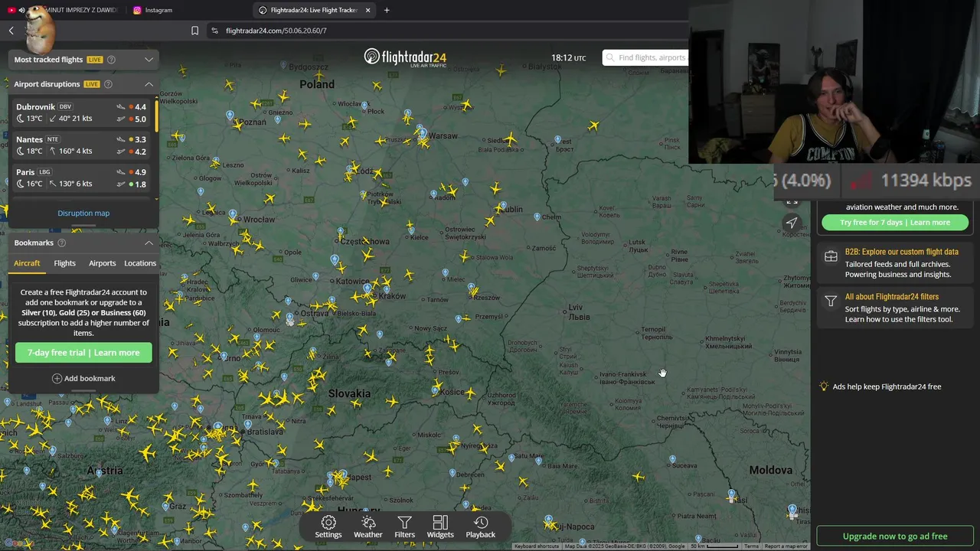Click the Report a map error link
980x551 pixels.
(786, 546)
